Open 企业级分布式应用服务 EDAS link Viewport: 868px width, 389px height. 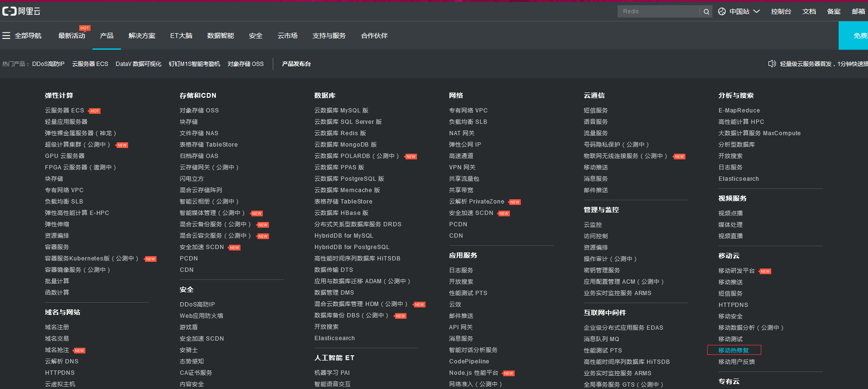coord(624,328)
